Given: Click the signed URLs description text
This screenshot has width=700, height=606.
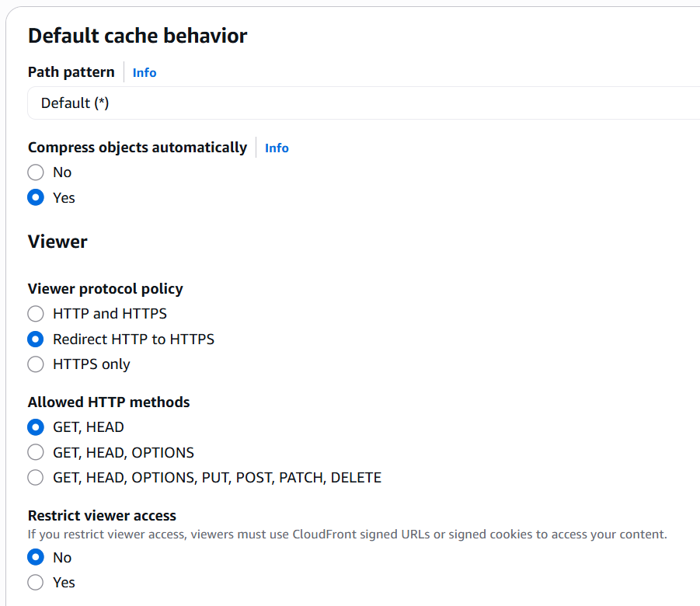Looking at the screenshot, I should [x=347, y=534].
